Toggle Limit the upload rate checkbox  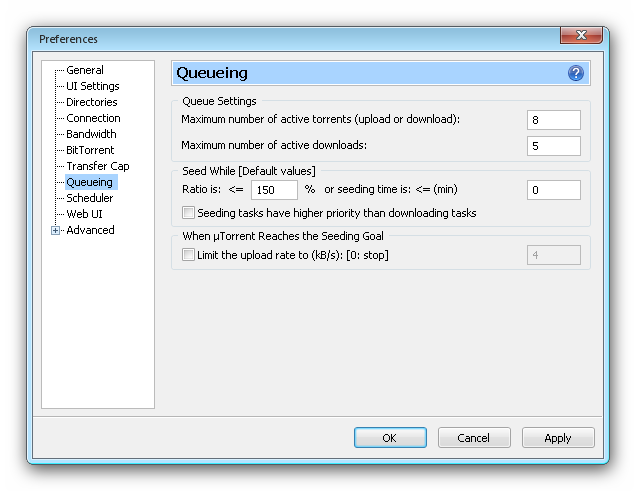188,255
